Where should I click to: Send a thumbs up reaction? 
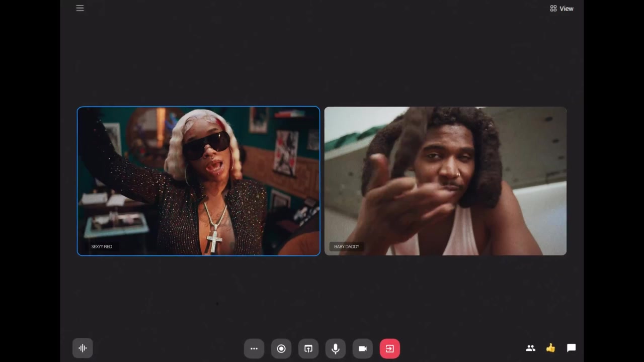click(550, 348)
